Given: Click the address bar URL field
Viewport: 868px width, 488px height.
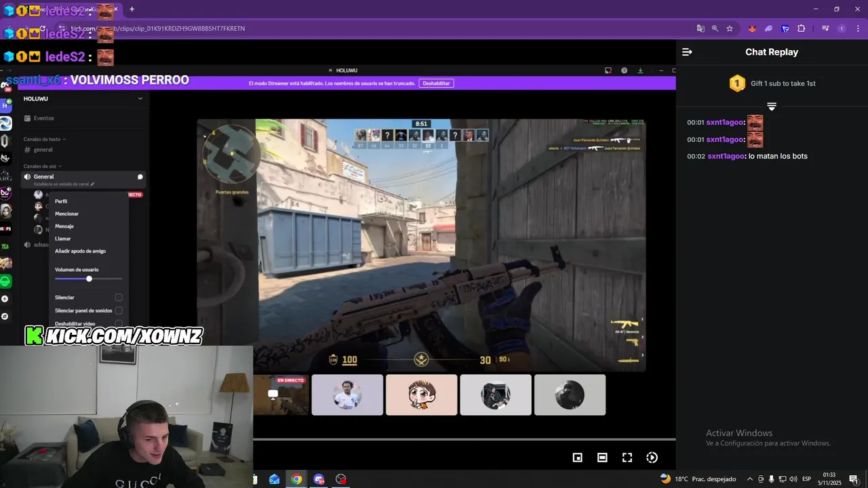Looking at the screenshot, I should click(x=380, y=28).
